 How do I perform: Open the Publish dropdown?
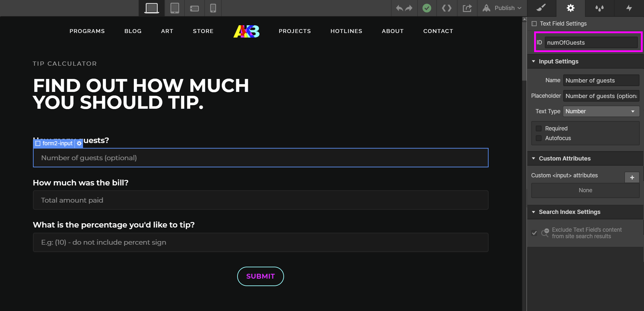[x=502, y=8]
